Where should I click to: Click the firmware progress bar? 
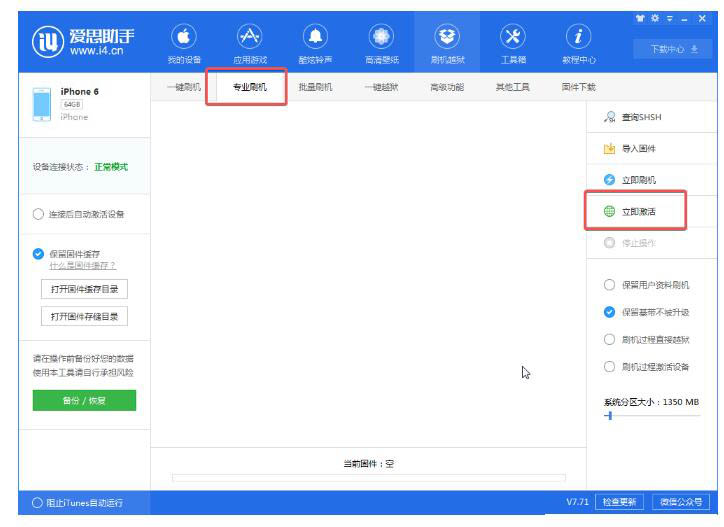368,478
